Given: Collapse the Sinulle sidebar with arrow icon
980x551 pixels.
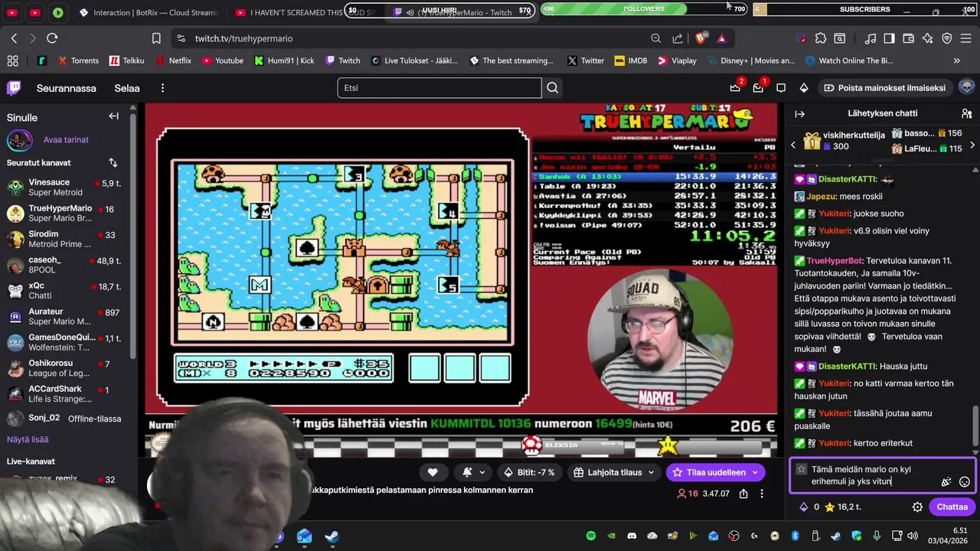Looking at the screenshot, I should click(x=113, y=116).
